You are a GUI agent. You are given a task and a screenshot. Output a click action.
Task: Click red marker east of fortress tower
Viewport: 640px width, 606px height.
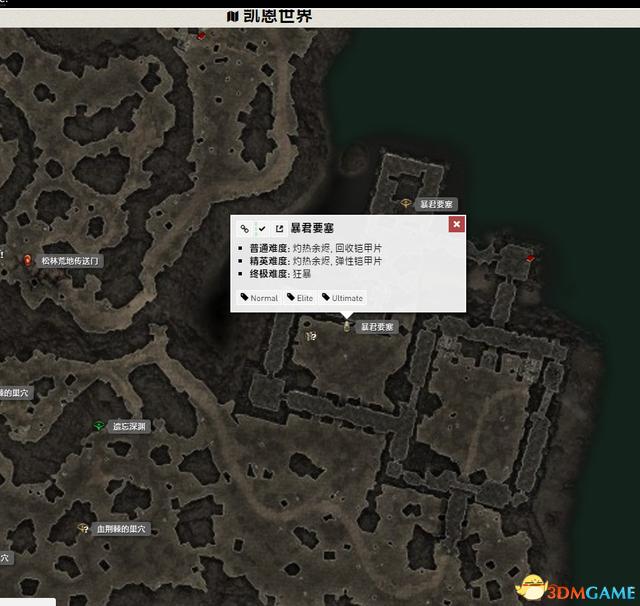(531, 258)
